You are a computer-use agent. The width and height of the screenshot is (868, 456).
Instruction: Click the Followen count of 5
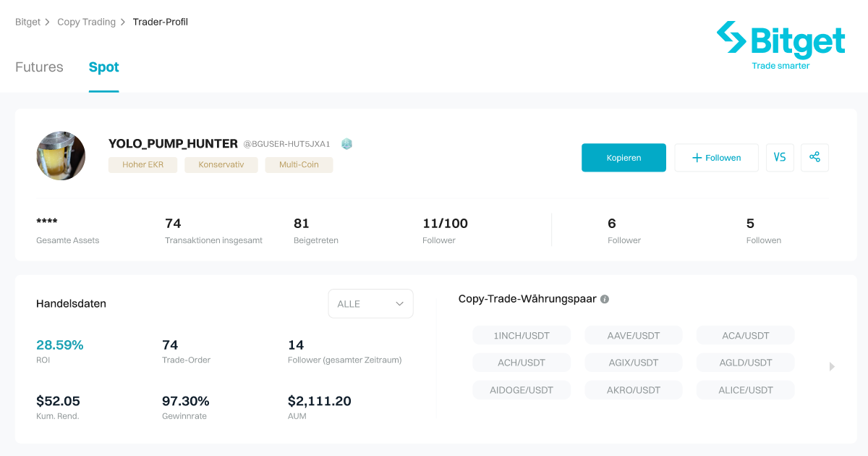[750, 224]
